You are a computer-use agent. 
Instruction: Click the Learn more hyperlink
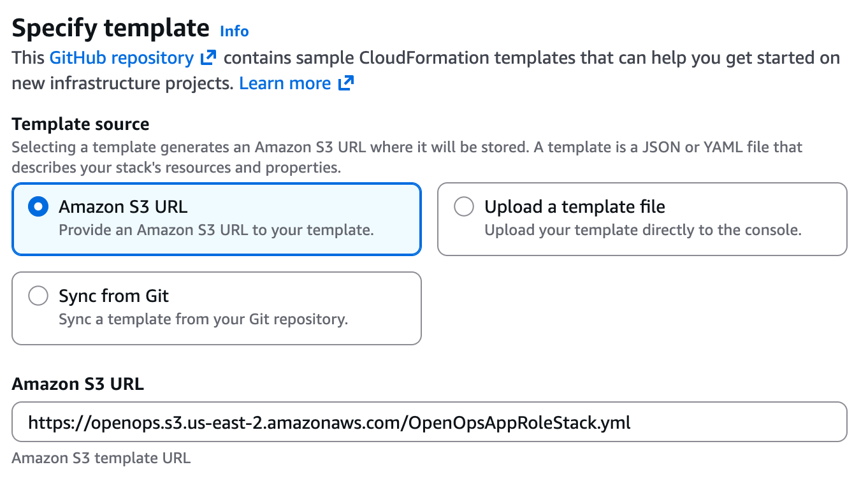point(285,83)
